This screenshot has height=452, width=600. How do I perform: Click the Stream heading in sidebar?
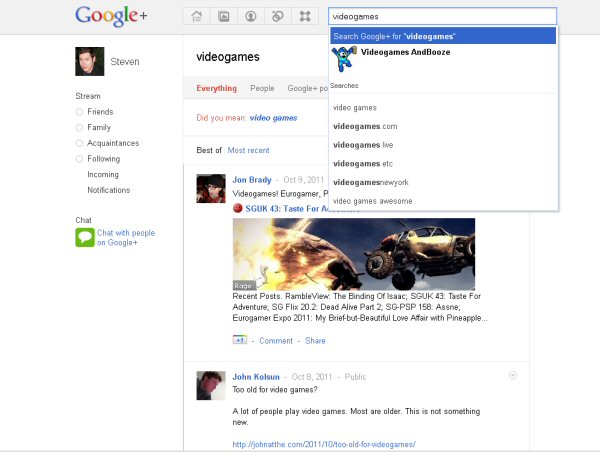pos(88,96)
